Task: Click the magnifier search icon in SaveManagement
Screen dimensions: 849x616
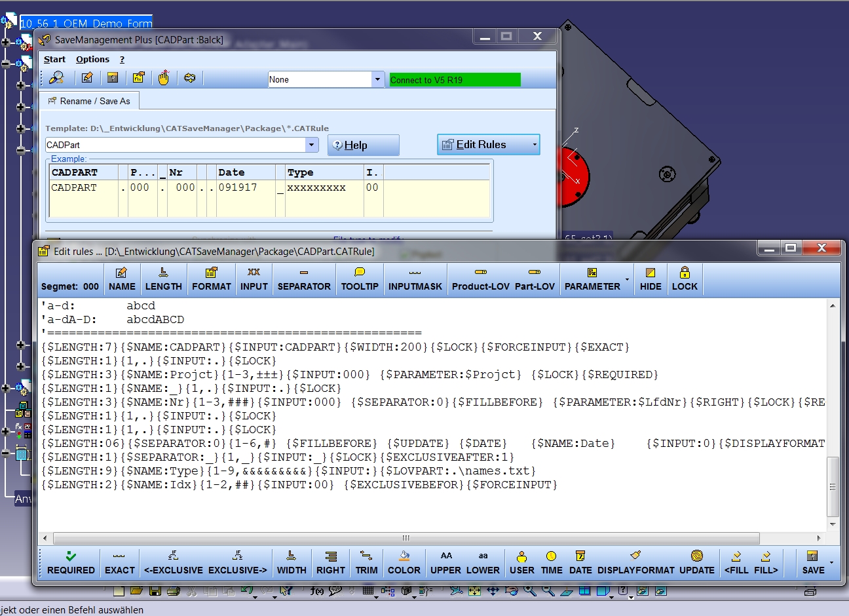Action: point(57,78)
